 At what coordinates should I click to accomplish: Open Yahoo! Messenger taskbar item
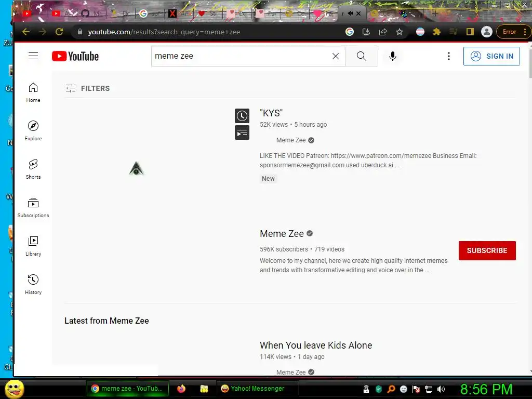pyautogui.click(x=258, y=389)
